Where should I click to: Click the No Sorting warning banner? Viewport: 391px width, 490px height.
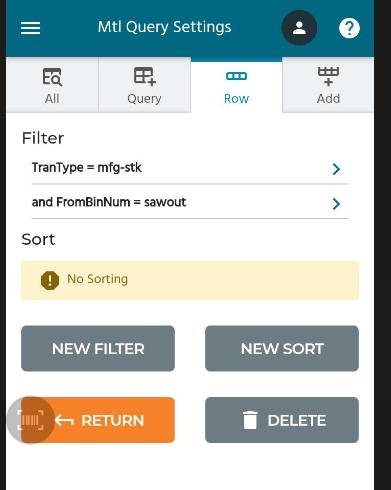click(190, 280)
